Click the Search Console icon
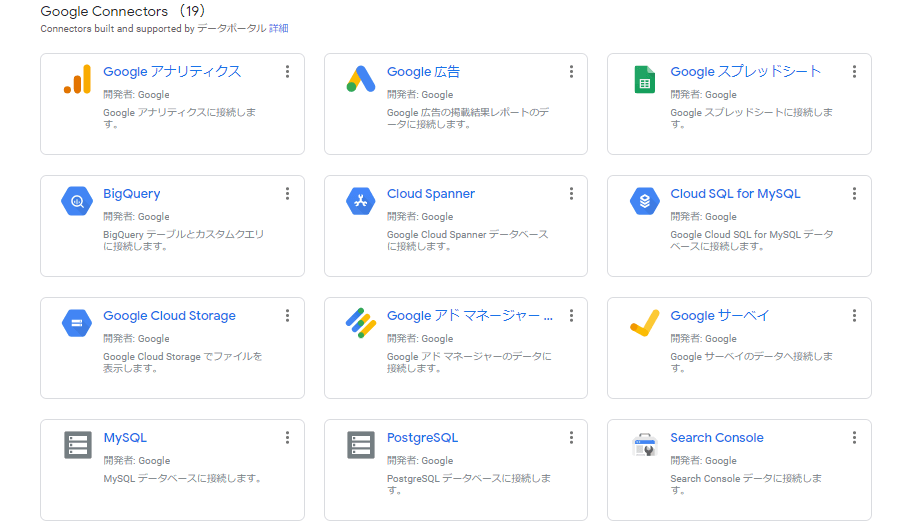Image resolution: width=909 pixels, height=531 pixels. pyautogui.click(x=645, y=445)
